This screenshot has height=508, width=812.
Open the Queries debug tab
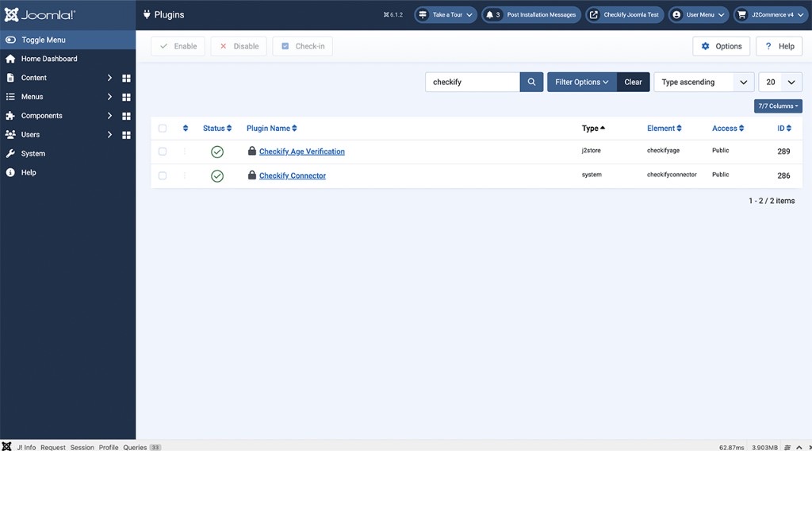tap(142, 448)
